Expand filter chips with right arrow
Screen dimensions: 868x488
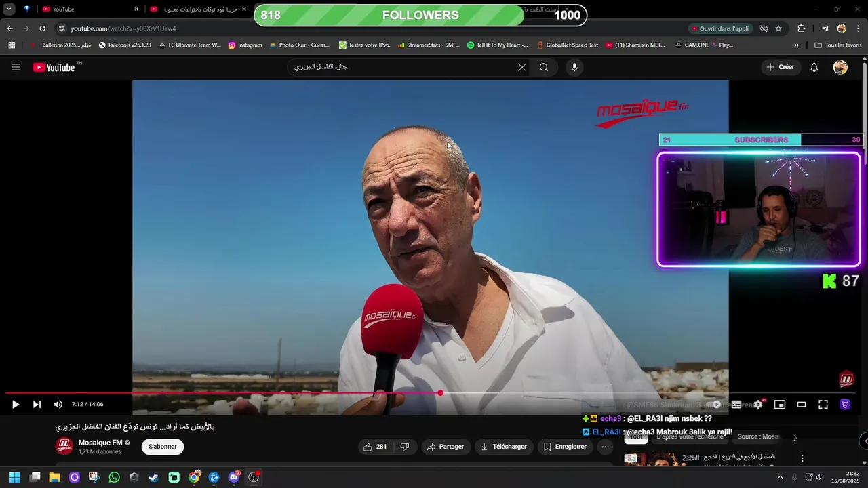pyautogui.click(x=795, y=437)
